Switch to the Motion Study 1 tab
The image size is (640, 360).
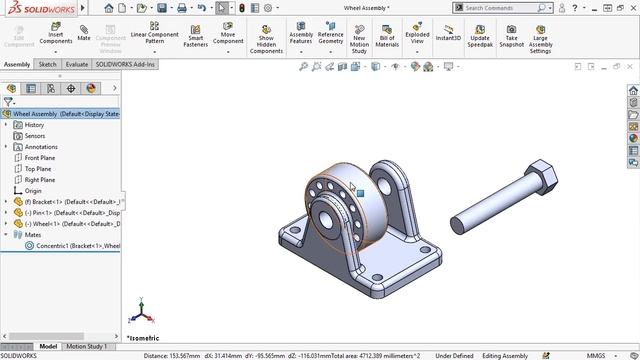[x=86, y=347]
